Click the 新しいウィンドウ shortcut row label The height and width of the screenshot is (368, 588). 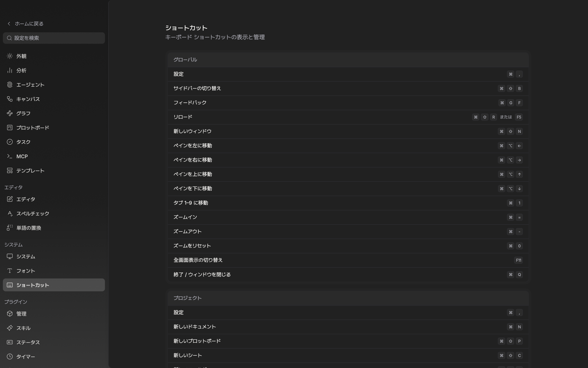click(x=193, y=131)
